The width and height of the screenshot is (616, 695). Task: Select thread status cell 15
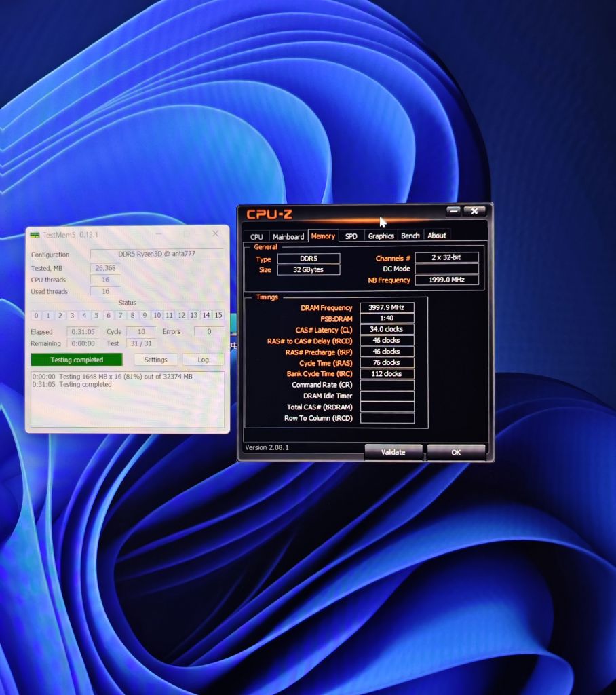[218, 315]
